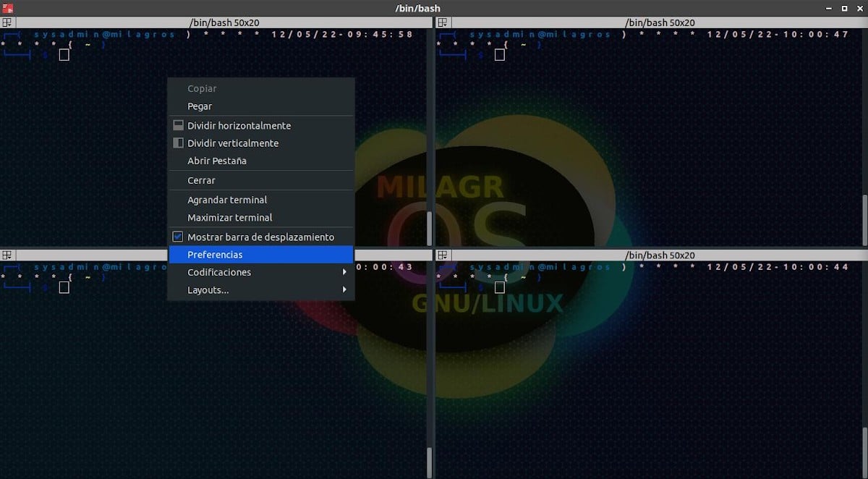Select Agrandar terminal menu entry

[x=261, y=200]
